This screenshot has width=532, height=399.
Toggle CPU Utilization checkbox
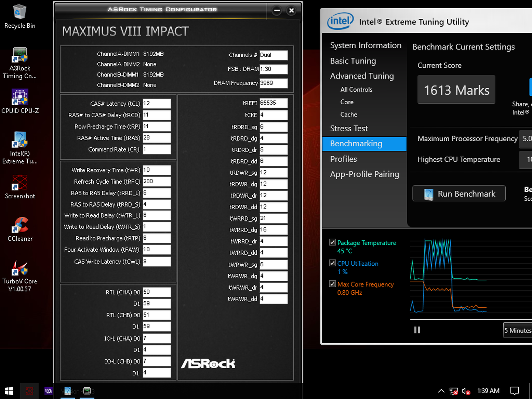(332, 263)
